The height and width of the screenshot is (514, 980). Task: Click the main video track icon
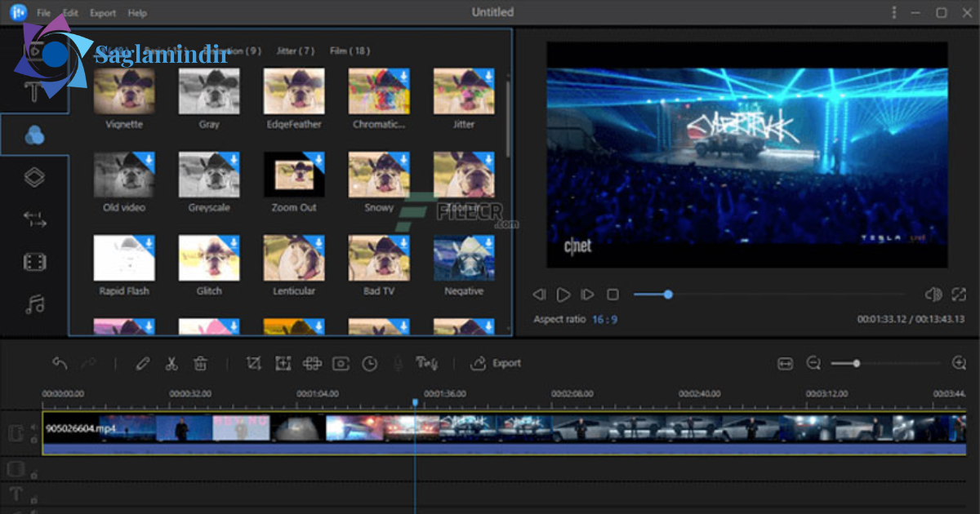(16, 432)
